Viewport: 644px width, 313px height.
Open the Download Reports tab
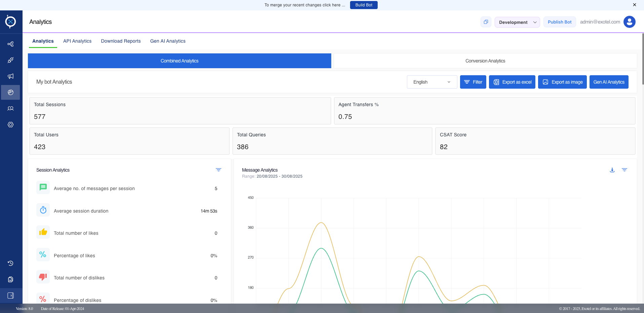[121, 41]
